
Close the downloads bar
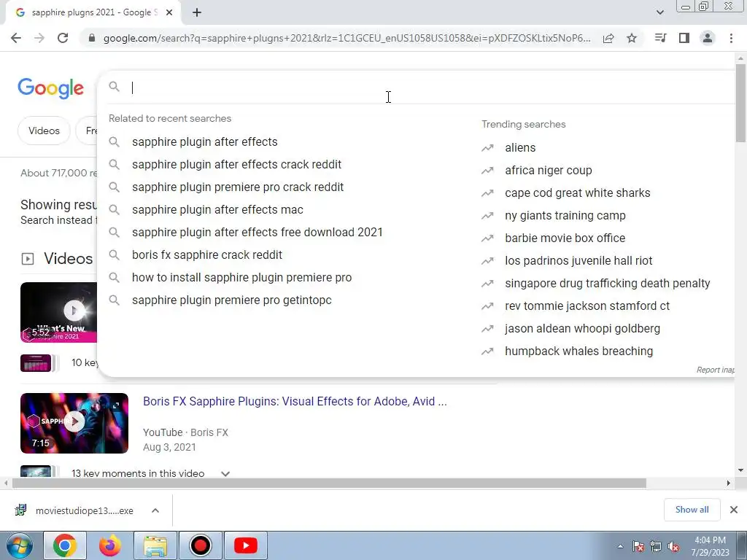pos(734,510)
